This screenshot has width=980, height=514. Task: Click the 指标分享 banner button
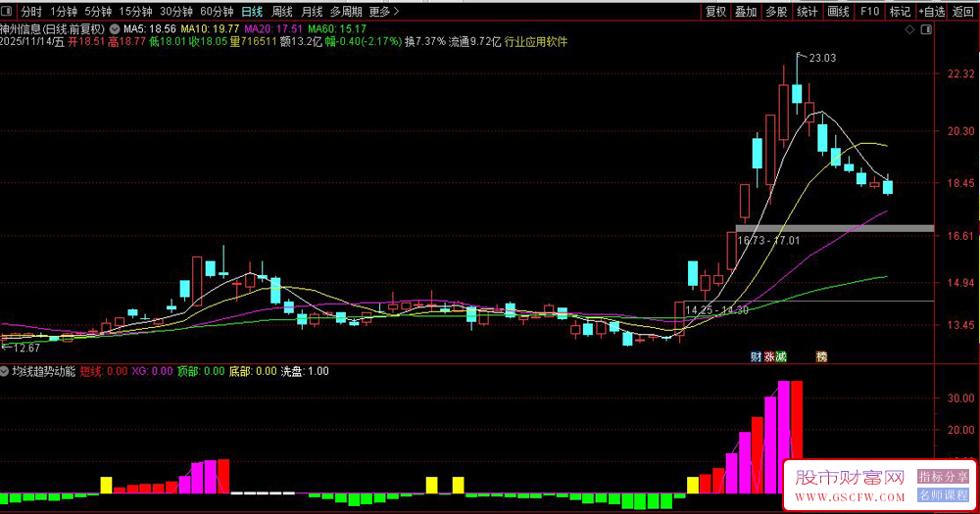[x=943, y=477]
